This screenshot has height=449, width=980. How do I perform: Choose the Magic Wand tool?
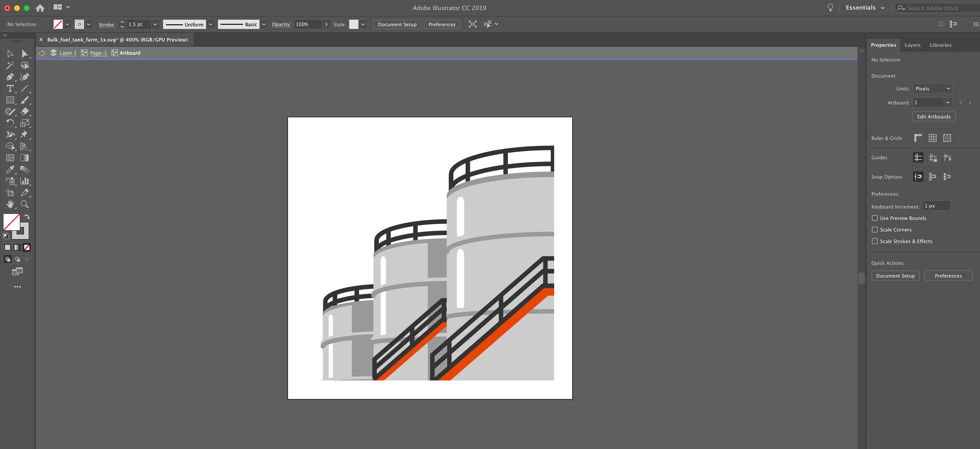[x=10, y=65]
